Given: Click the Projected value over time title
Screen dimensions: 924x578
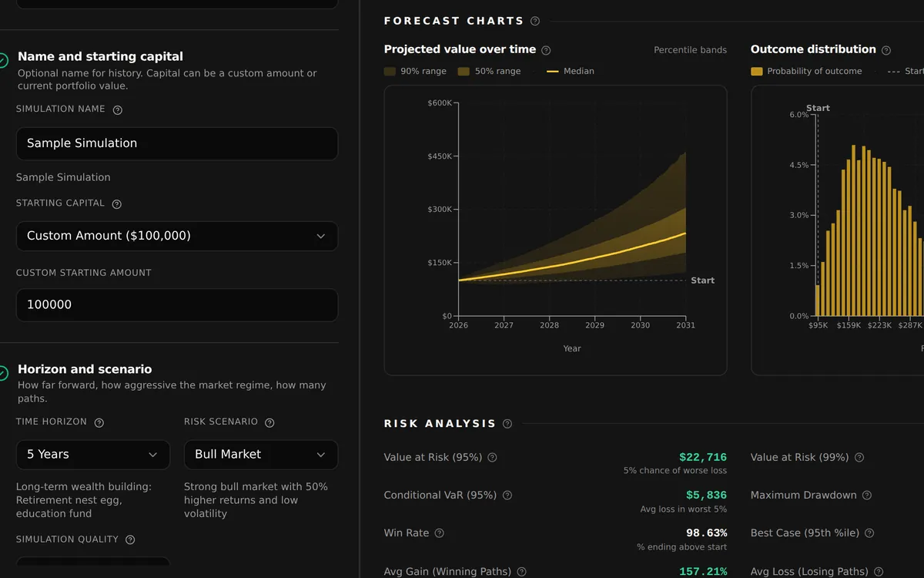Looking at the screenshot, I should pos(460,49).
